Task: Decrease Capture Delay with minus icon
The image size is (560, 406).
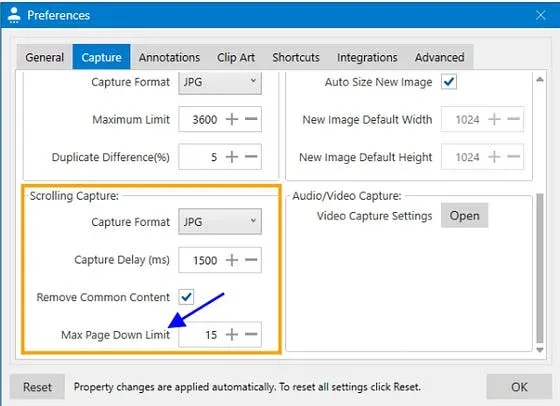Action: (x=251, y=260)
